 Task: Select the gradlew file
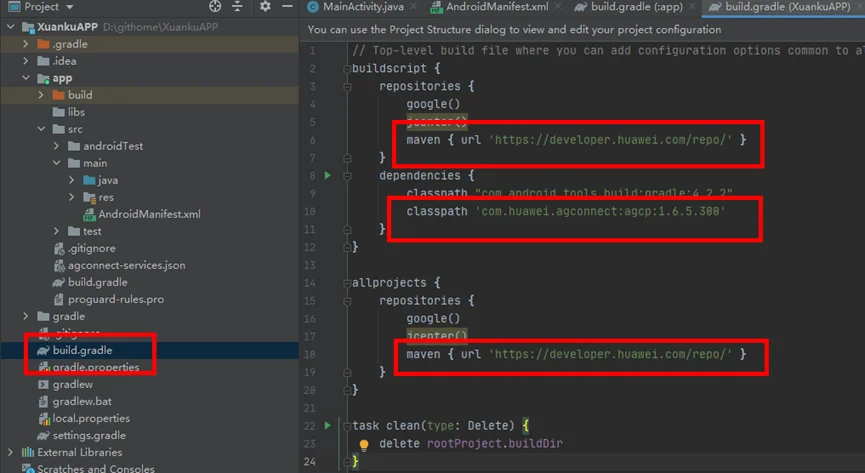[x=72, y=384]
